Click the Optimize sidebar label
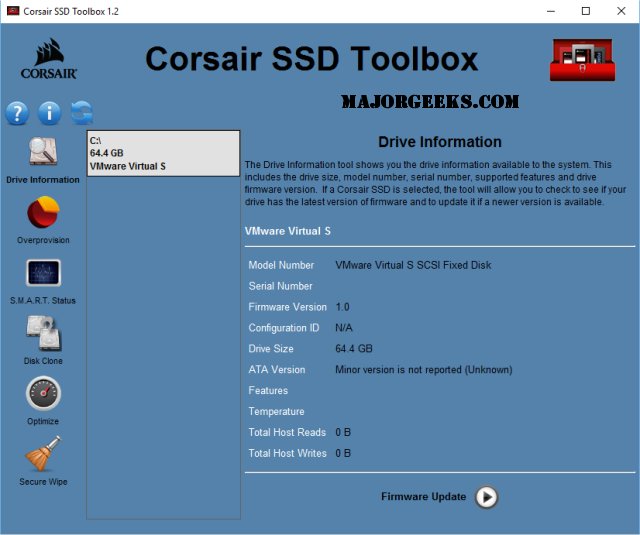640x535 pixels. coord(43,421)
